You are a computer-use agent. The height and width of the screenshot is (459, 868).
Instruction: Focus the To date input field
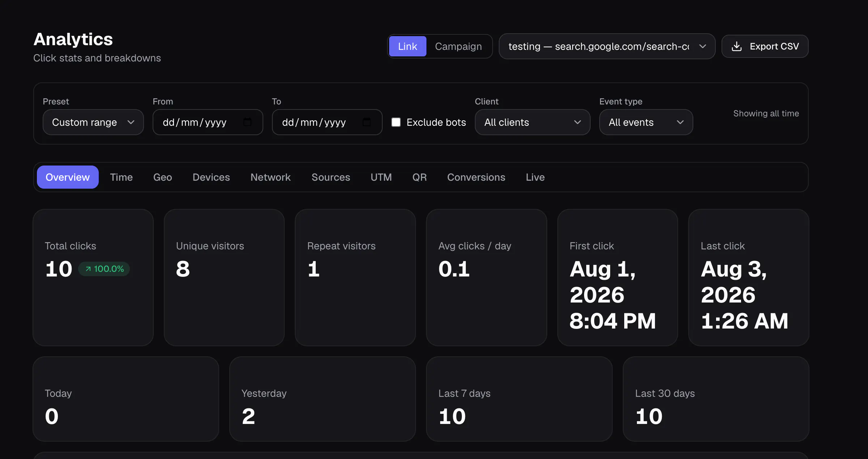point(327,122)
